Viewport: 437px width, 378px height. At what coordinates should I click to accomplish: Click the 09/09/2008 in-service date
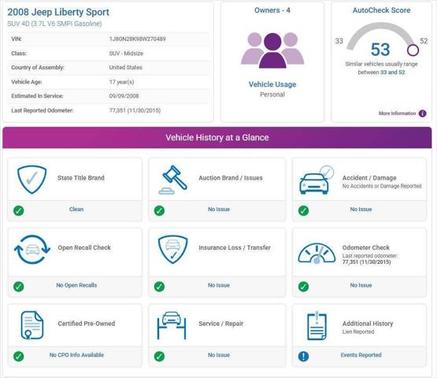coord(124,96)
